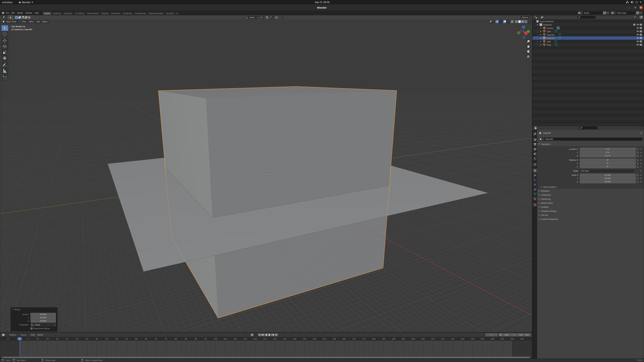Lock the Scale Z property
Image resolution: width=644 pixels, height=362 pixels.
(x=637, y=182)
